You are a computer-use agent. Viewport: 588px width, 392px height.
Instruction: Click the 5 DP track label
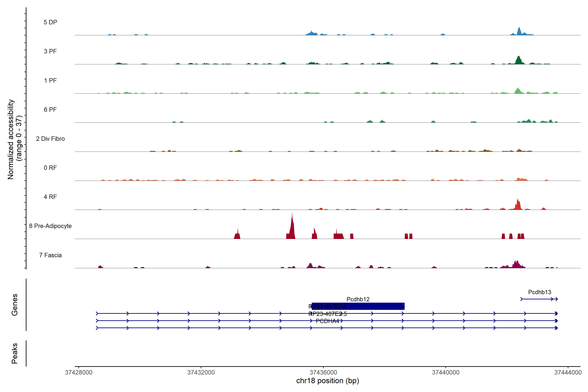coord(50,22)
